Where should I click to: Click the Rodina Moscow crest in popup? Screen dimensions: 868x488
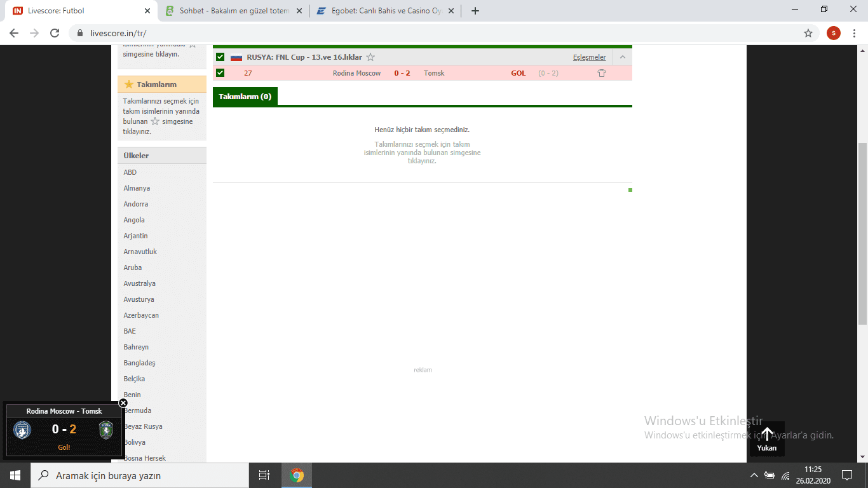coord(22,430)
